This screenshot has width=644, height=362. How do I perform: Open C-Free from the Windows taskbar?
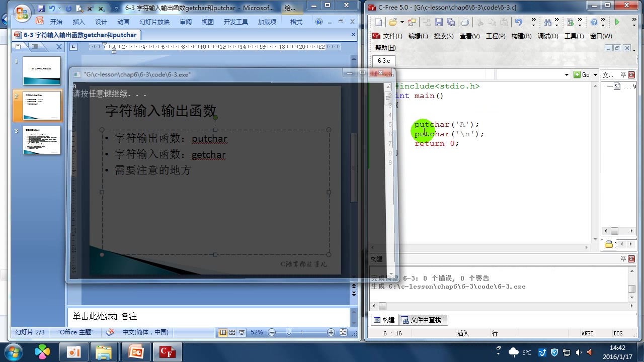point(168,352)
